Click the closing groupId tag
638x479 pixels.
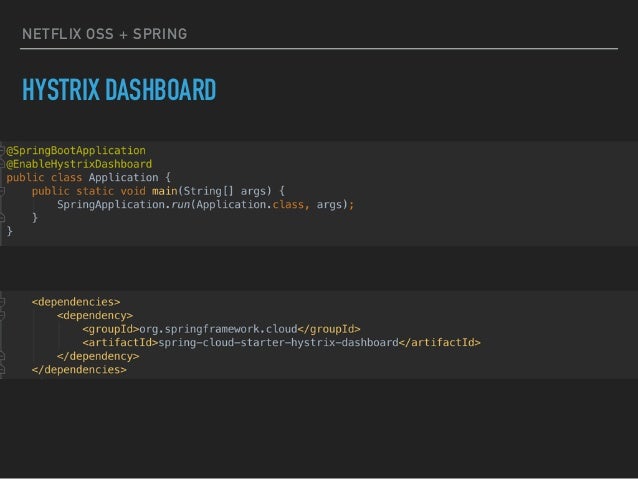329,329
